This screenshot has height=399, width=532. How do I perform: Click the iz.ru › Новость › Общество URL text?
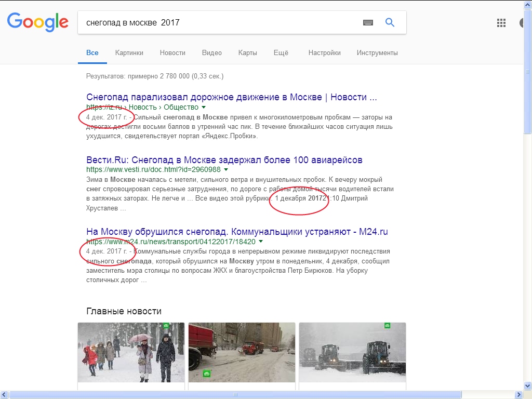point(142,107)
